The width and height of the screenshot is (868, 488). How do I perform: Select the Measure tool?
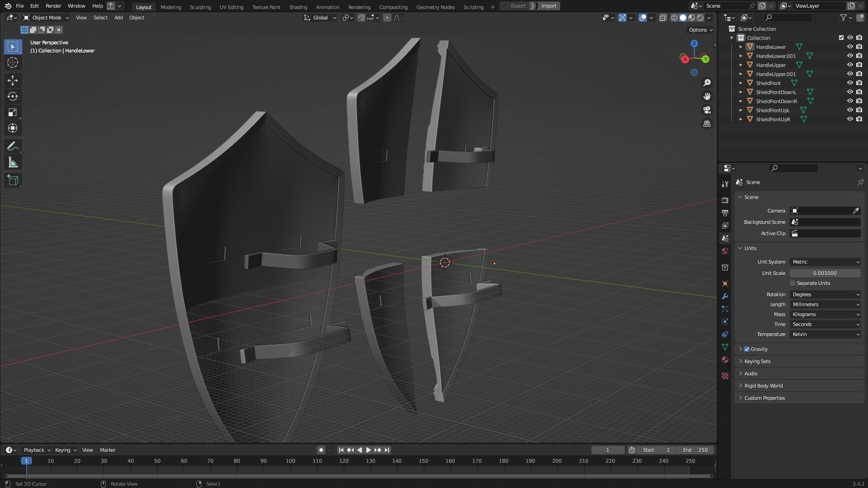tap(13, 162)
